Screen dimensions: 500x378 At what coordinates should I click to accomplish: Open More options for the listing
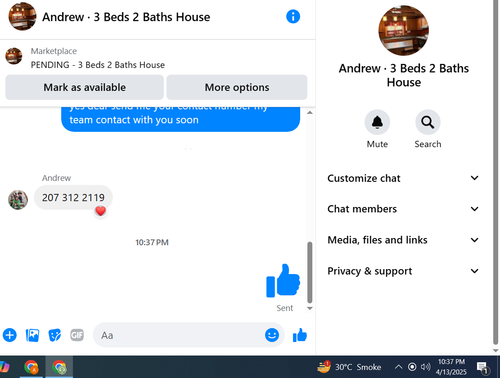coord(237,87)
